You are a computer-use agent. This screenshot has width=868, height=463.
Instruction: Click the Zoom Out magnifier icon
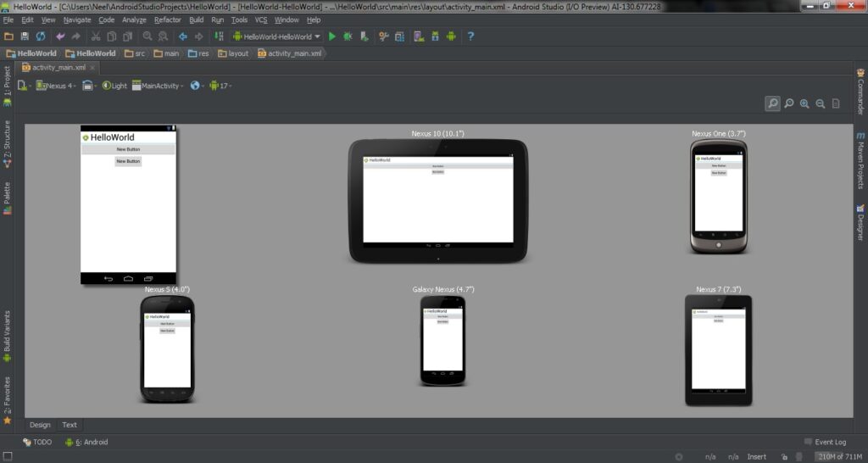(820, 103)
